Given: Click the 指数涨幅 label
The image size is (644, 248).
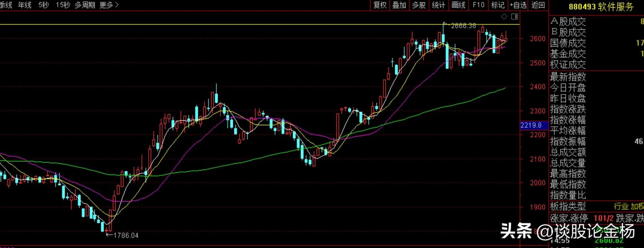Looking at the screenshot, I should tap(568, 120).
